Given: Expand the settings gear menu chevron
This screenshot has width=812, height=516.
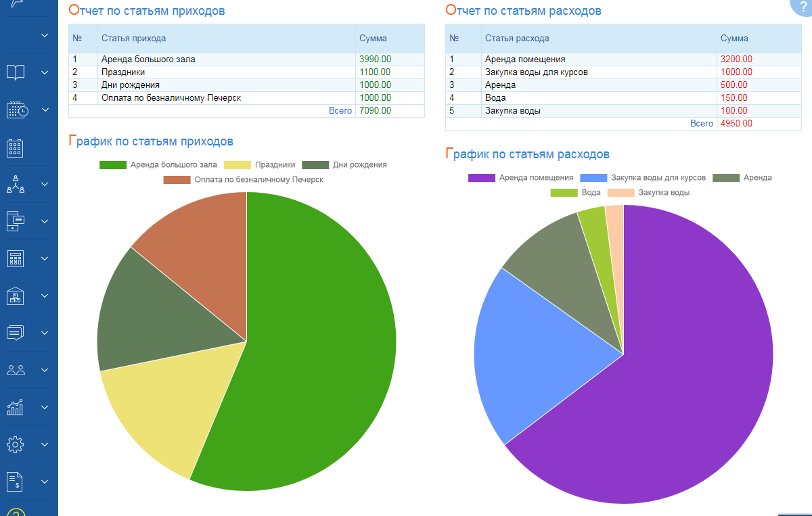Looking at the screenshot, I should coord(45,444).
